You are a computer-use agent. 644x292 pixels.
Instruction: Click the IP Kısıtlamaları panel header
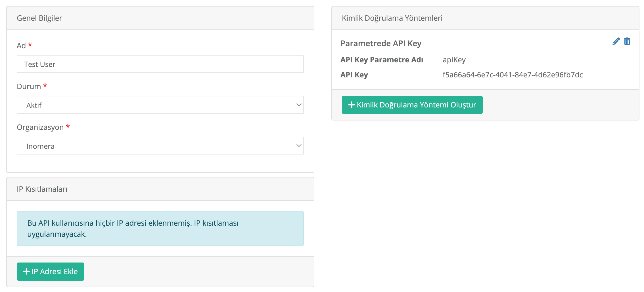160,189
